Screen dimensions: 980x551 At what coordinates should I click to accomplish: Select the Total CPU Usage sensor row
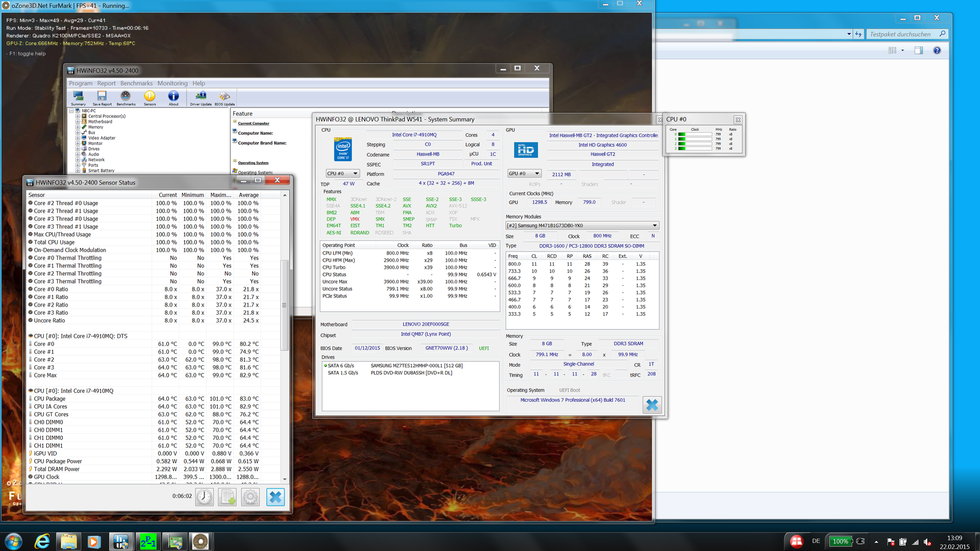tap(153, 242)
